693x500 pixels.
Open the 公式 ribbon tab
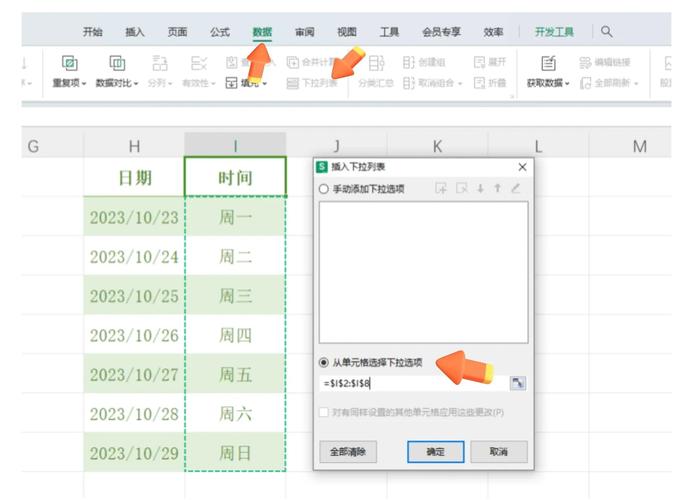click(x=220, y=32)
